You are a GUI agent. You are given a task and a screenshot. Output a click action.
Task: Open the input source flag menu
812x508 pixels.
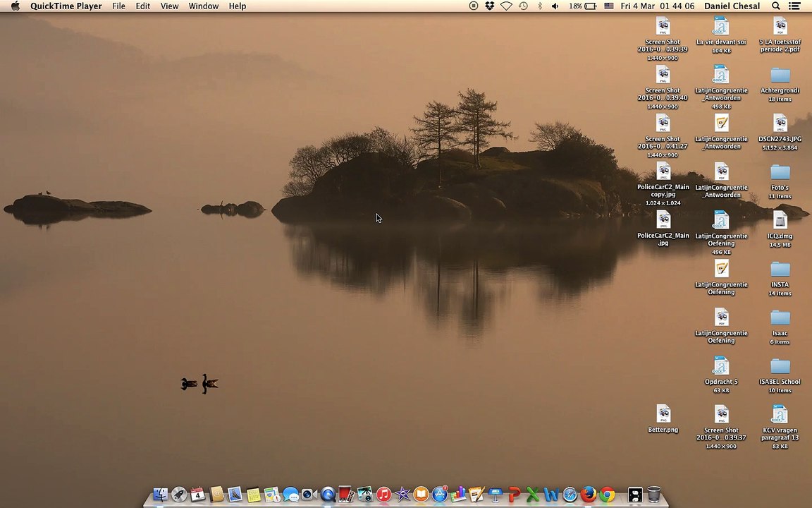609,6
